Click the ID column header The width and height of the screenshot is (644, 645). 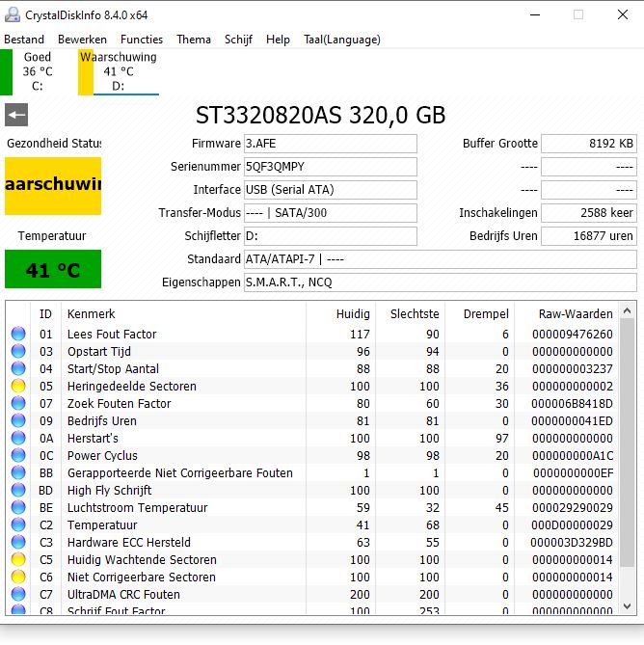pos(45,314)
